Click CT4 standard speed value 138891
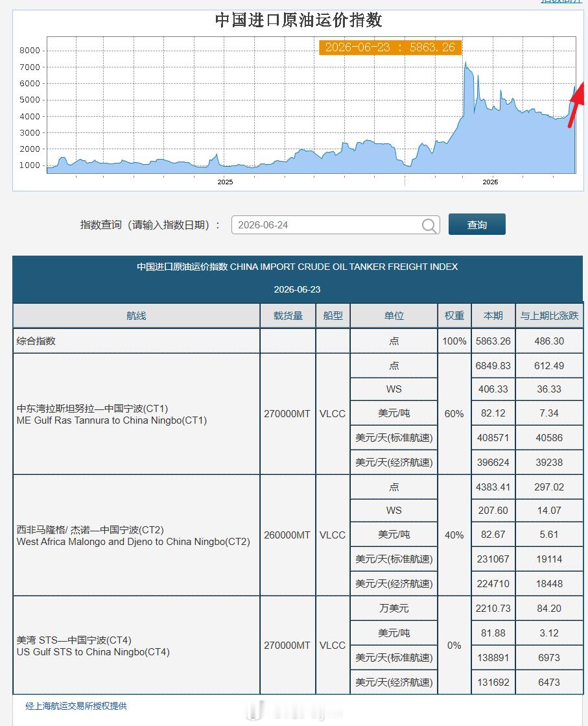This screenshot has width=588, height=726. click(x=493, y=658)
